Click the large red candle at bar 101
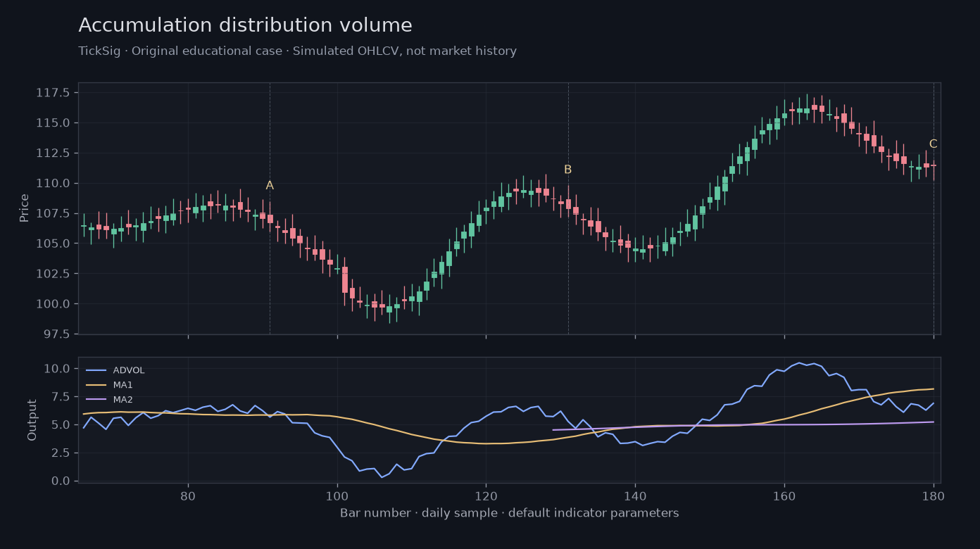The image size is (980, 549). coord(345,280)
